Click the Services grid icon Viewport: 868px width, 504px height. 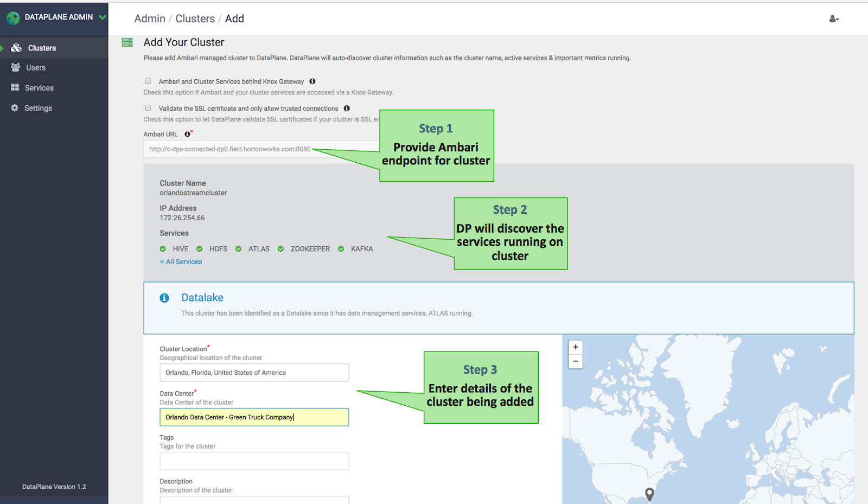(x=15, y=87)
